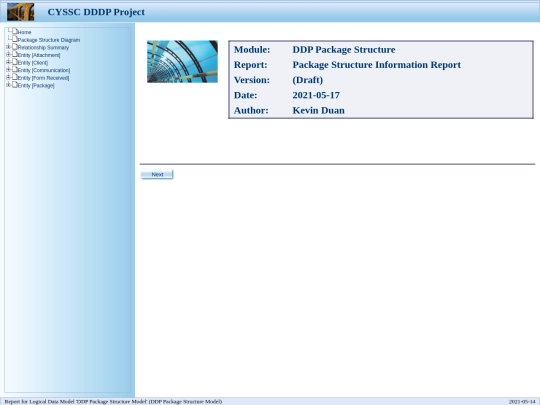540x405 pixels.
Task: Click the Report: label
Action: 250,65
